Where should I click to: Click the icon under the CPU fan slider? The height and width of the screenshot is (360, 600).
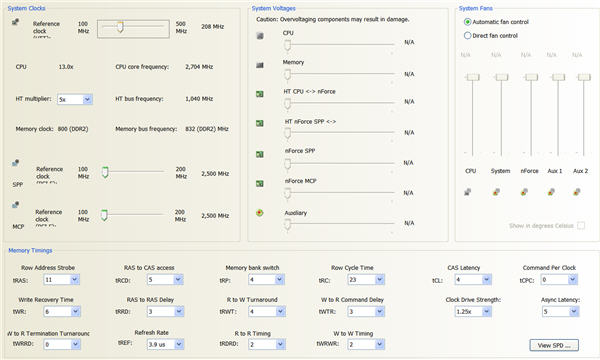point(468,192)
